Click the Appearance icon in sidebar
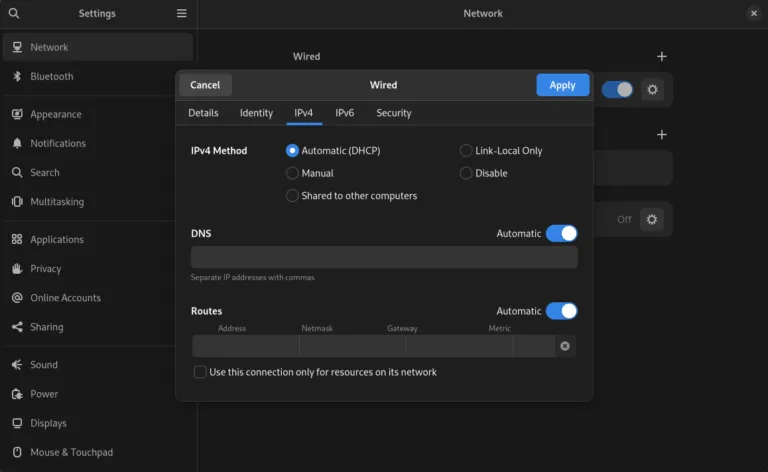 tap(17, 114)
